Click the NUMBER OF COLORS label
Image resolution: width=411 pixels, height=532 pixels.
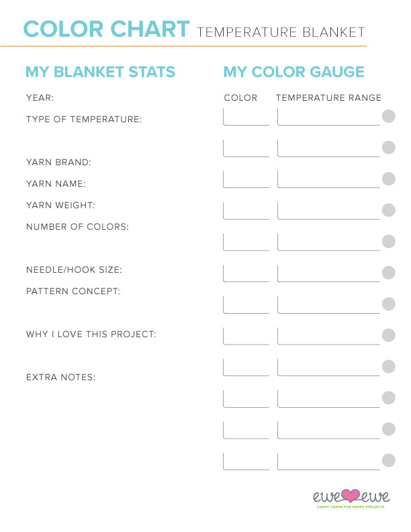coord(77,227)
